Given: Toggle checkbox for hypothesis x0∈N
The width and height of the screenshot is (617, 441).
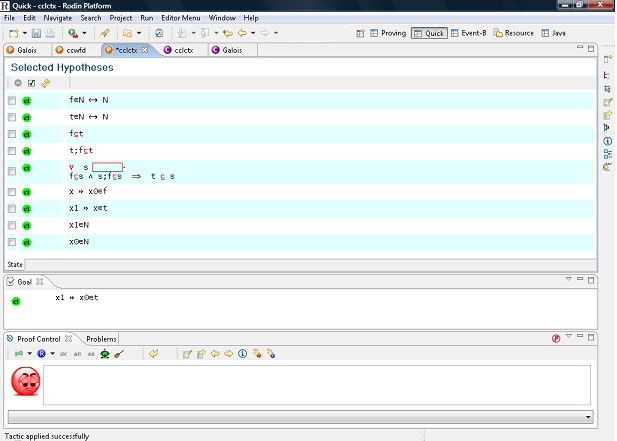Looking at the screenshot, I should click(x=12, y=242).
